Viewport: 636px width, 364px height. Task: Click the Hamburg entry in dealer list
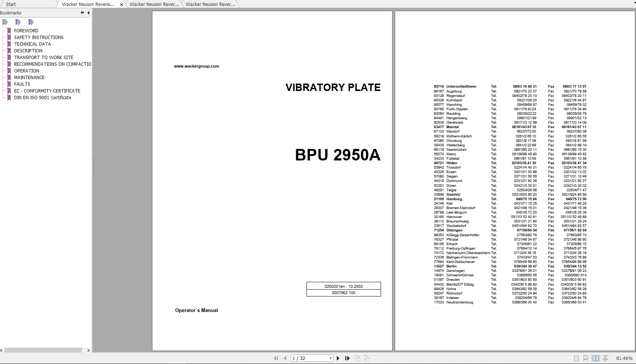pyautogui.click(x=510, y=199)
